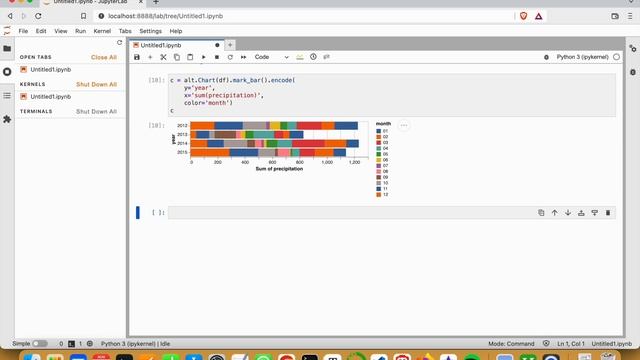640x360 pixels.
Task: Insert a cell below the active cell
Action: 595,213
